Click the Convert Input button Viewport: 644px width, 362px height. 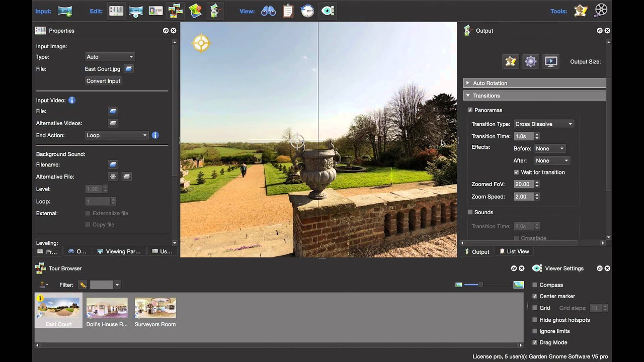click(103, 81)
